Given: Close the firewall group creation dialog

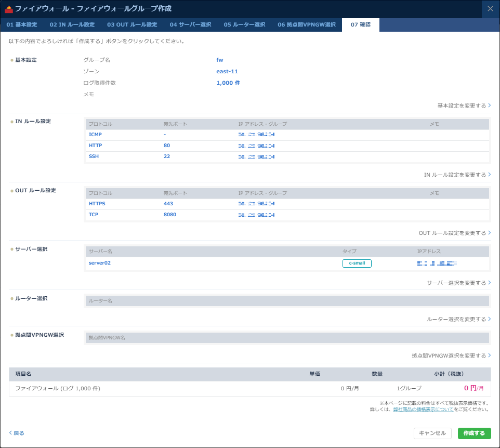Looking at the screenshot, I should point(490,9).
